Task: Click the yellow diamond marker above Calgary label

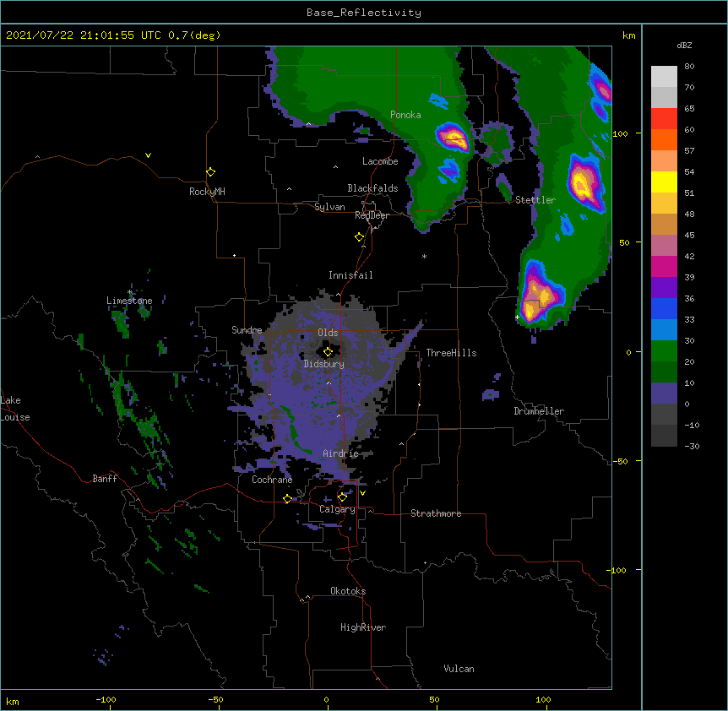Action: [x=342, y=497]
